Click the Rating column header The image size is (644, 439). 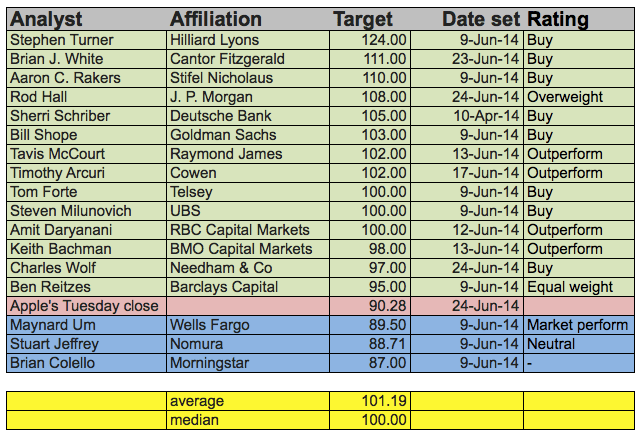coord(558,20)
